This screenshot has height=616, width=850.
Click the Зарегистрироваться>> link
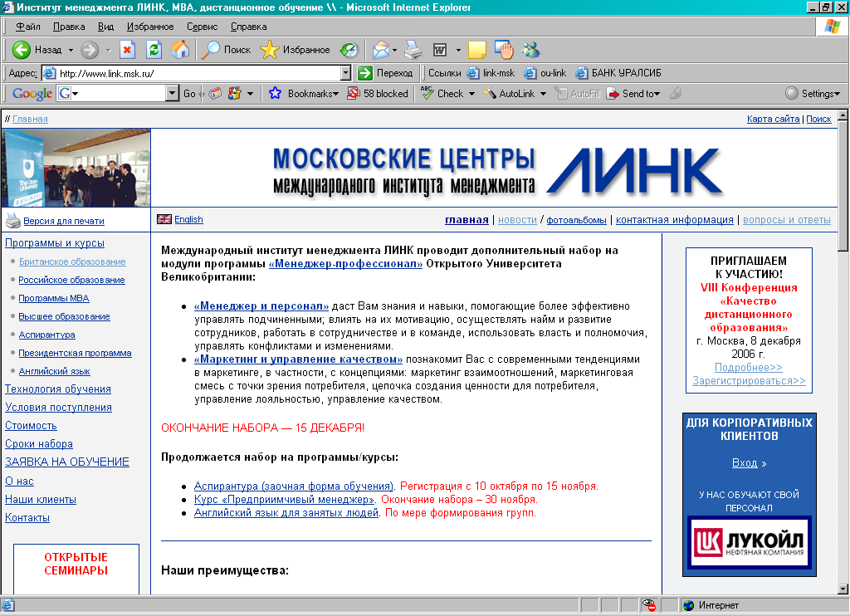[x=749, y=381]
